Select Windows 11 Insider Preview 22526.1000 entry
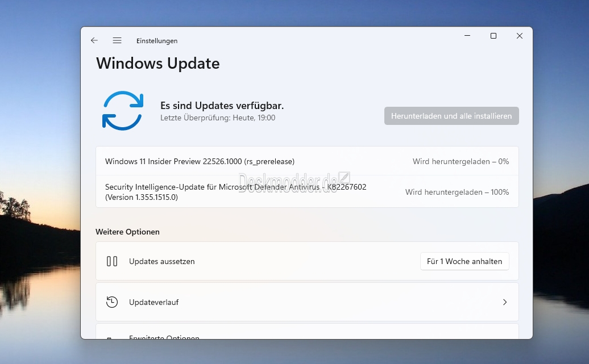The width and height of the screenshot is (589, 364). point(307,161)
